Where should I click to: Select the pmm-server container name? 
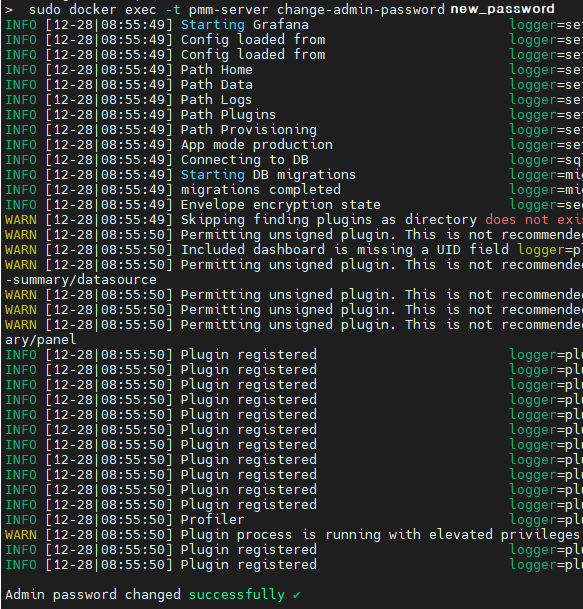coord(228,9)
